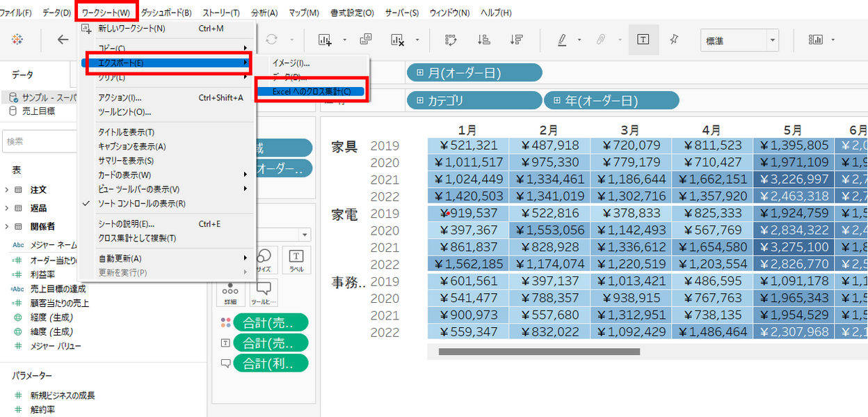Click the 検索 search field in data pane
Viewport: 868px width, 417px height.
39,141
